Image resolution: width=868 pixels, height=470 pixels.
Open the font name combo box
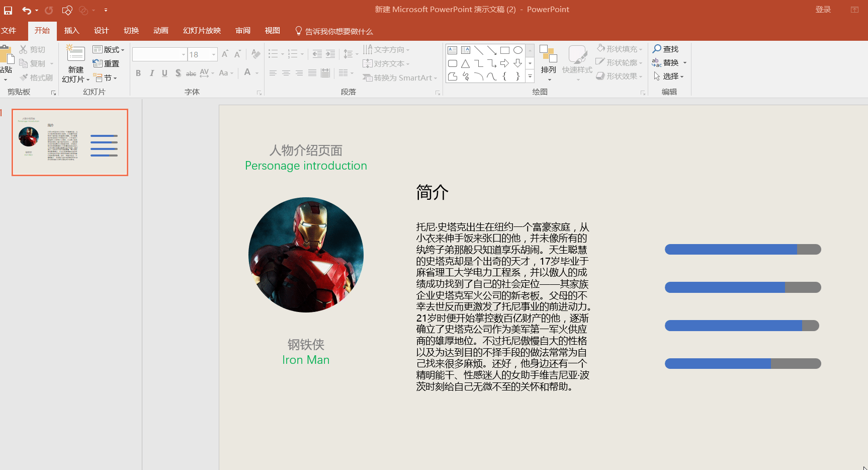pos(160,54)
